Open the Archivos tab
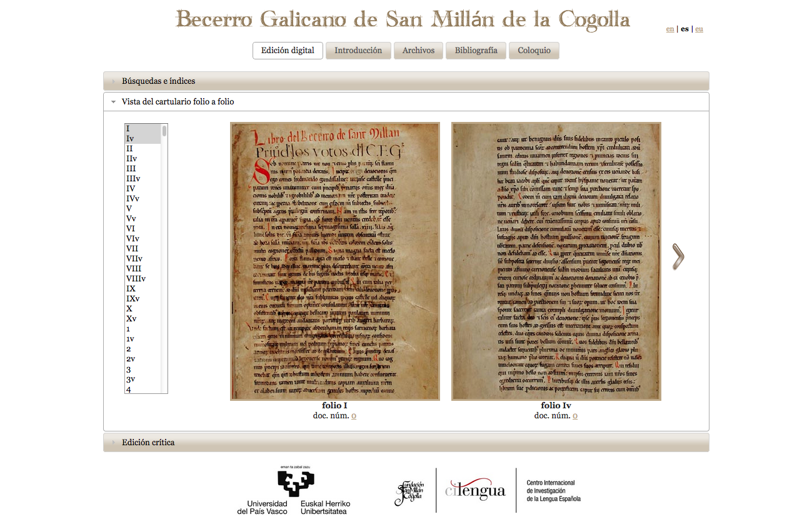The height and width of the screenshot is (519, 812). tap(418, 51)
